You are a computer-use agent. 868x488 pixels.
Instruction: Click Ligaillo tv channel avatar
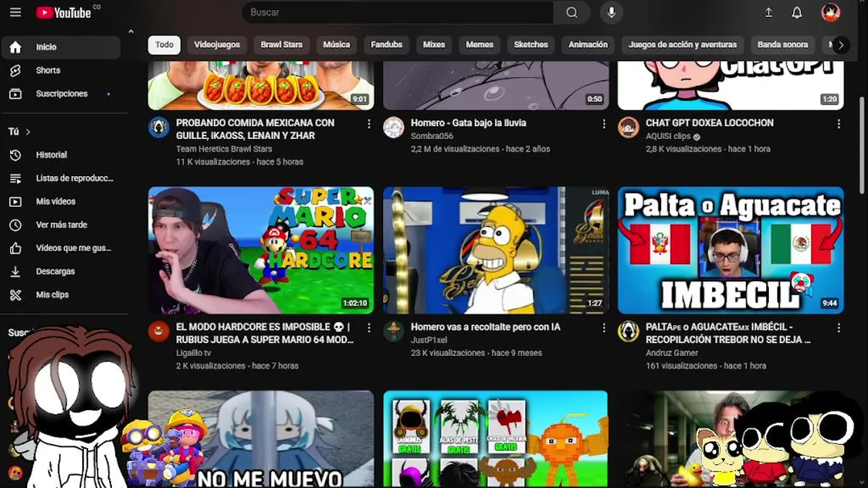pos(159,331)
